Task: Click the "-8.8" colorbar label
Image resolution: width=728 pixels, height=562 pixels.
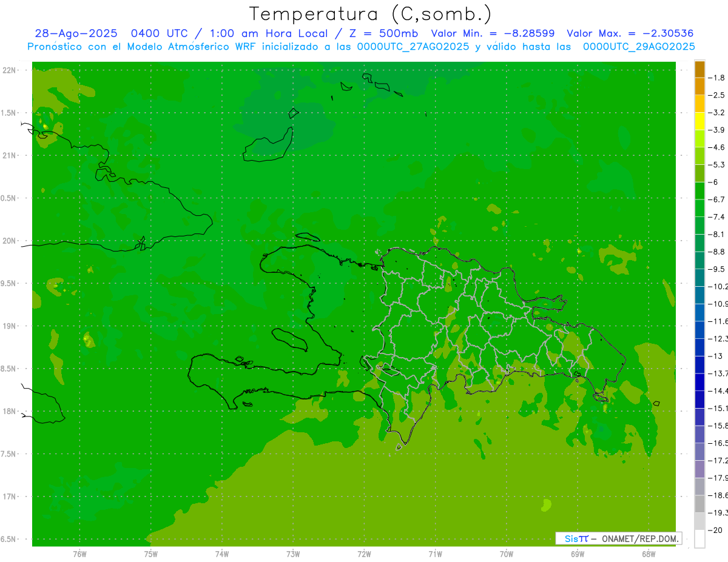Action: (x=716, y=252)
